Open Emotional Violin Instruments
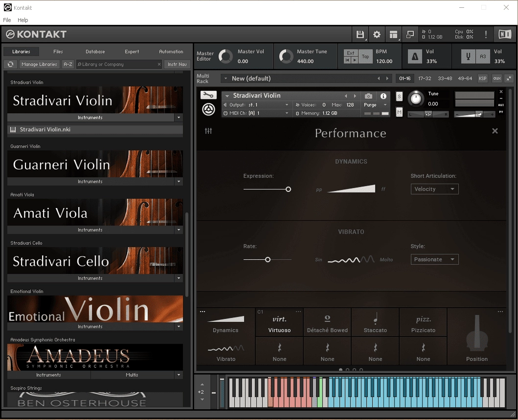 point(91,327)
